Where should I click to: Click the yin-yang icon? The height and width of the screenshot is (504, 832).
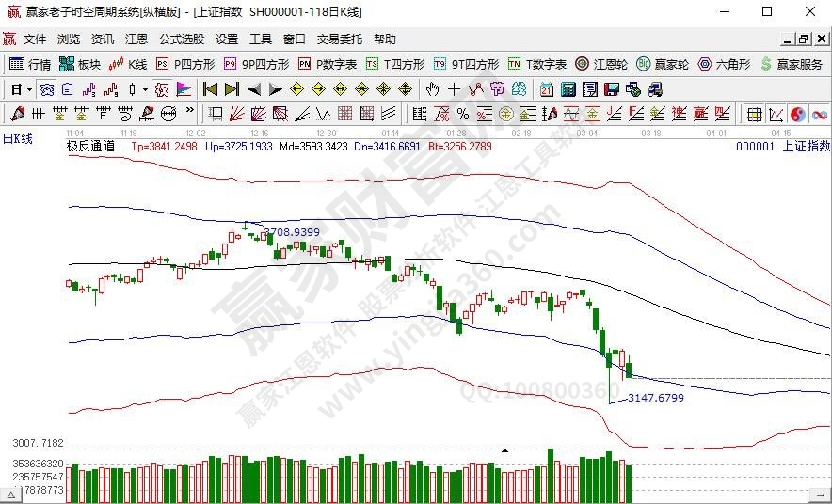pyautogui.click(x=797, y=114)
